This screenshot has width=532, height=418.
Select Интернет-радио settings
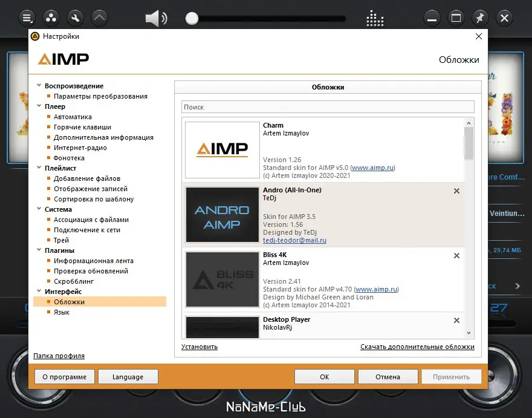point(80,148)
